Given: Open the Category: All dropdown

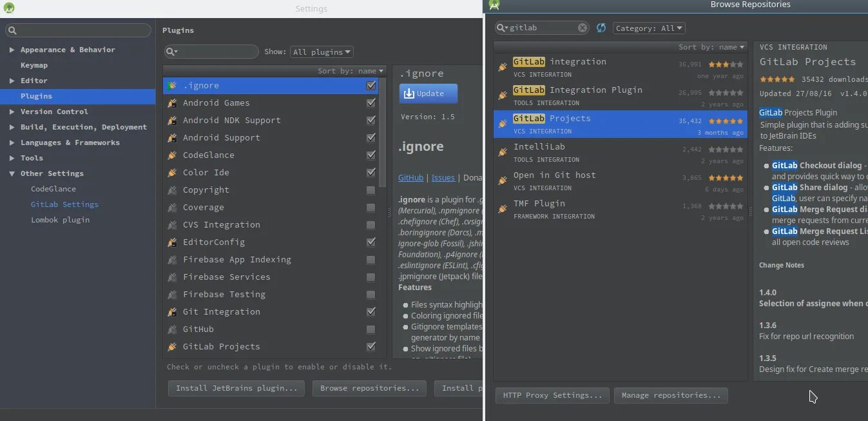Looking at the screenshot, I should (x=649, y=28).
